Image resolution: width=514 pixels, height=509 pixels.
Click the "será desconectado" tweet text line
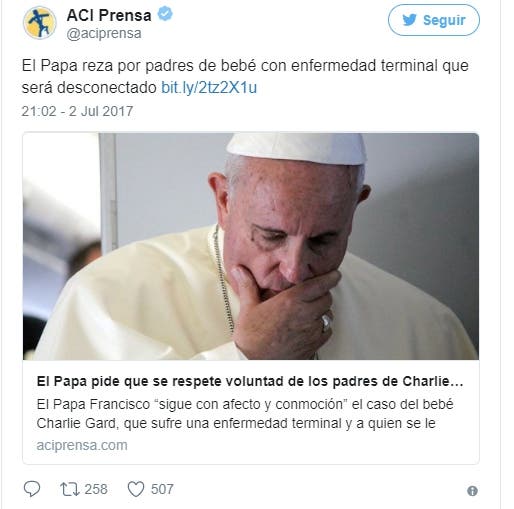pos(89,88)
